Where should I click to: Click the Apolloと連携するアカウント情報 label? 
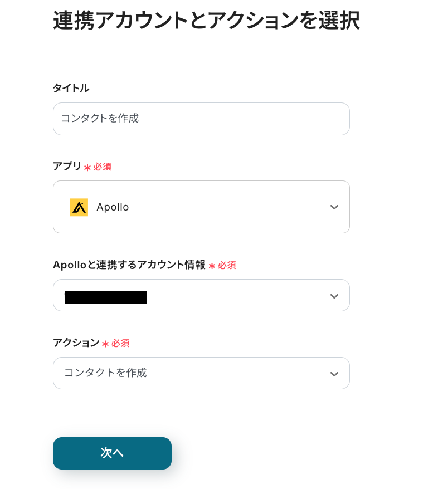pyautogui.click(x=129, y=265)
